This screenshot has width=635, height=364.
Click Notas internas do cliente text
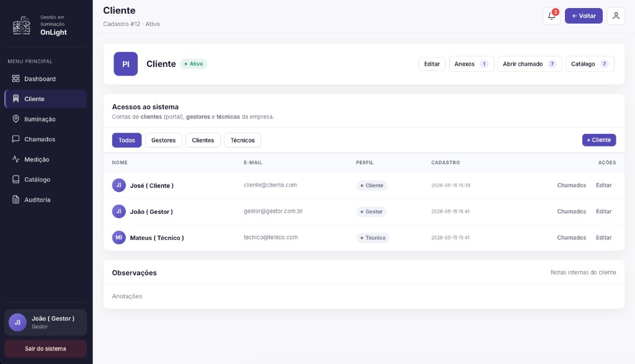pos(583,272)
